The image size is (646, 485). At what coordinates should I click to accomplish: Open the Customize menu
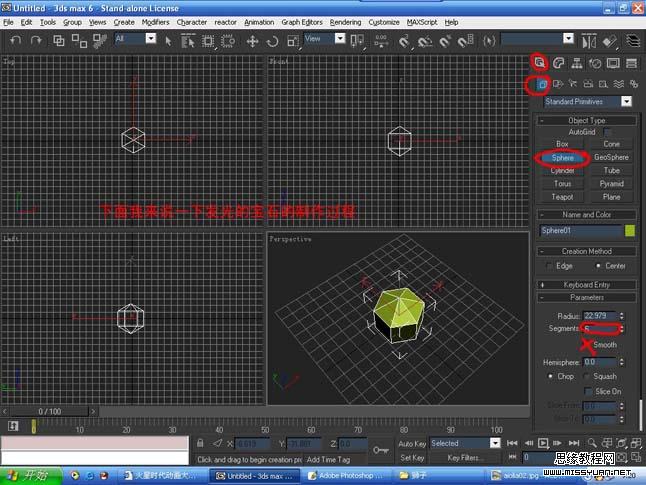tap(384, 22)
